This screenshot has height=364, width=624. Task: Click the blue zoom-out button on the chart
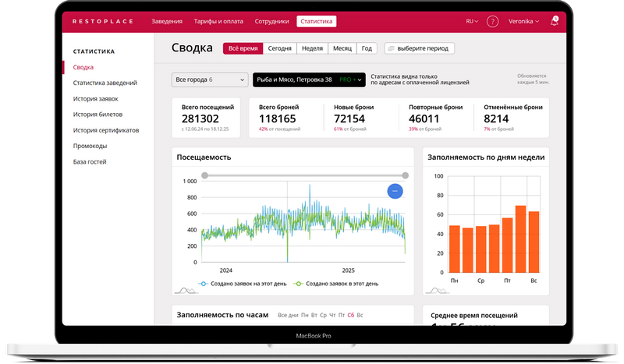point(395,191)
